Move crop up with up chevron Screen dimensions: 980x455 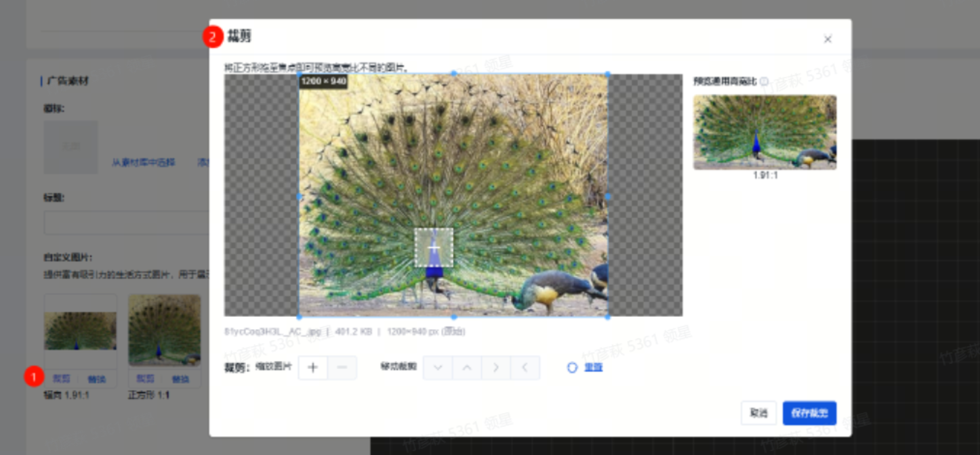(x=467, y=368)
